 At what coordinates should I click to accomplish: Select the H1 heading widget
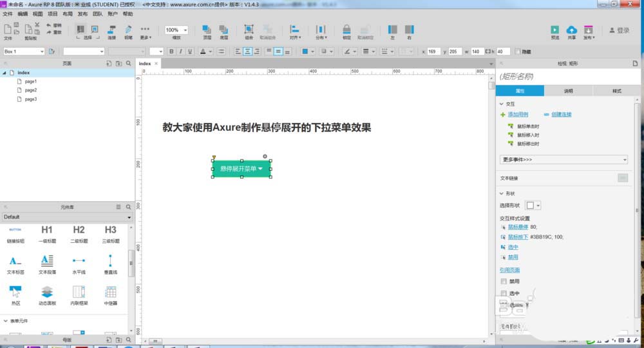[47, 234]
